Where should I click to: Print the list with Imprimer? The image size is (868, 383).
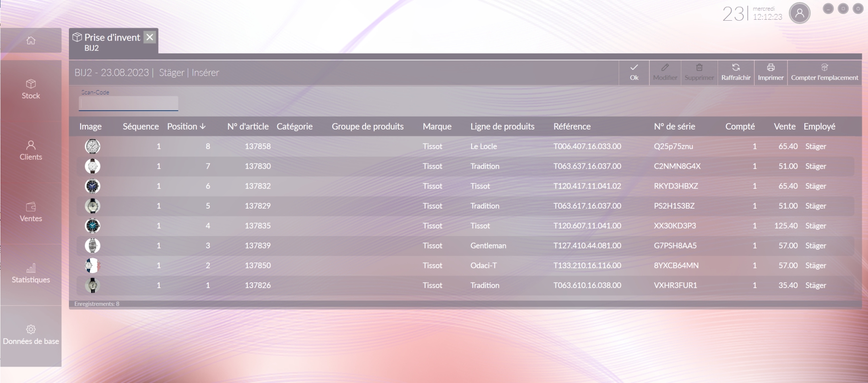click(x=771, y=72)
